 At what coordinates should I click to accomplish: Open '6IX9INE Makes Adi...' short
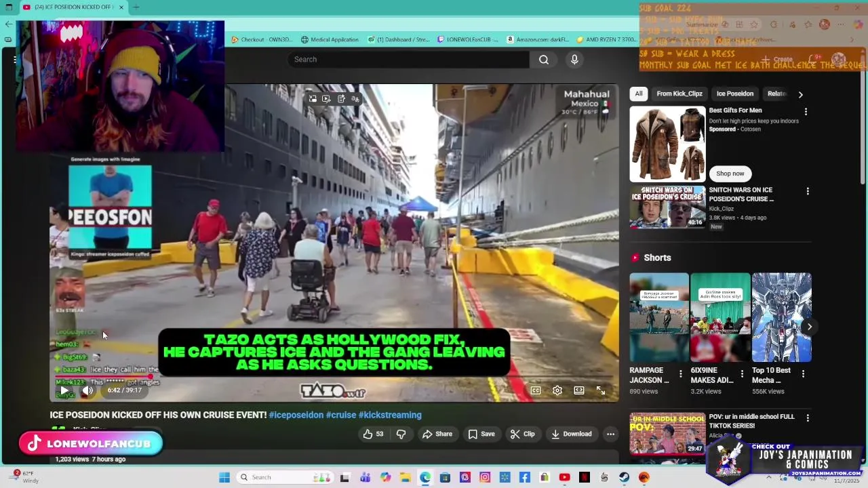[720, 317]
